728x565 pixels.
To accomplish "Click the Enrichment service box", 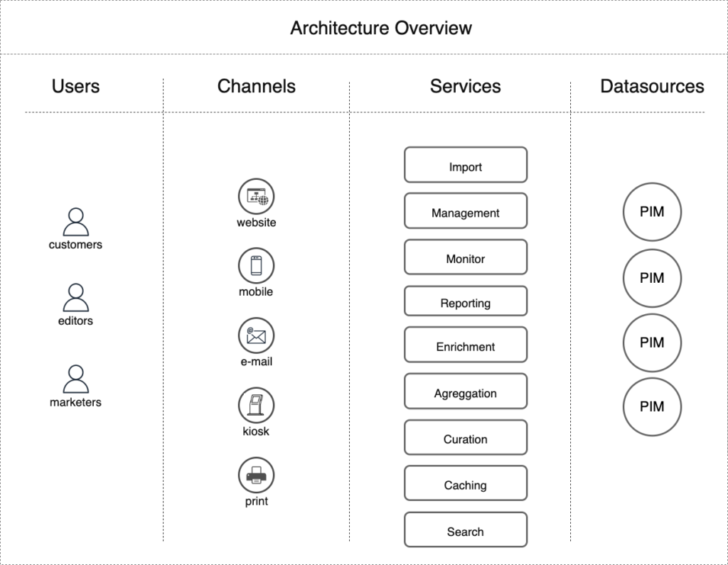I will pos(466,345).
